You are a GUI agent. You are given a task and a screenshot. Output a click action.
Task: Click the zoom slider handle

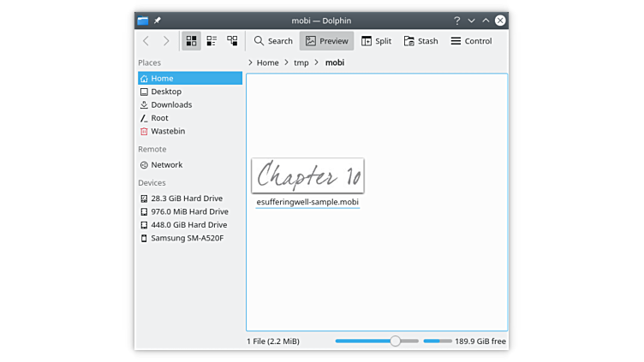coord(395,341)
